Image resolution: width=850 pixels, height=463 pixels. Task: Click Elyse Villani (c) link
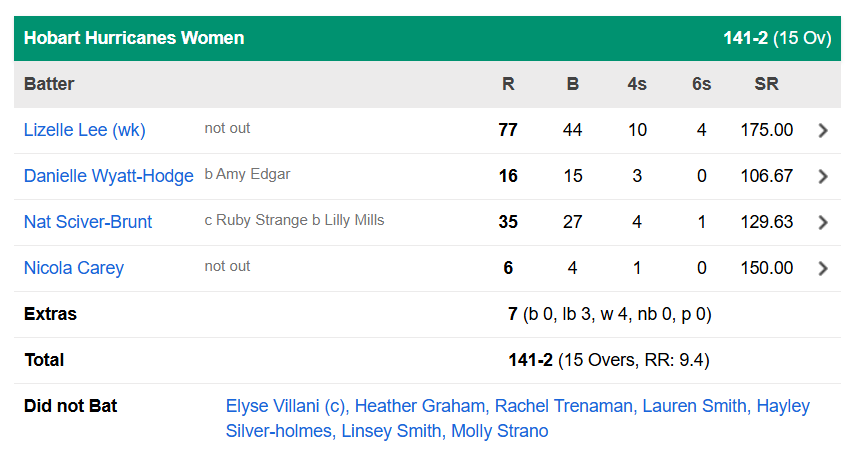286,406
